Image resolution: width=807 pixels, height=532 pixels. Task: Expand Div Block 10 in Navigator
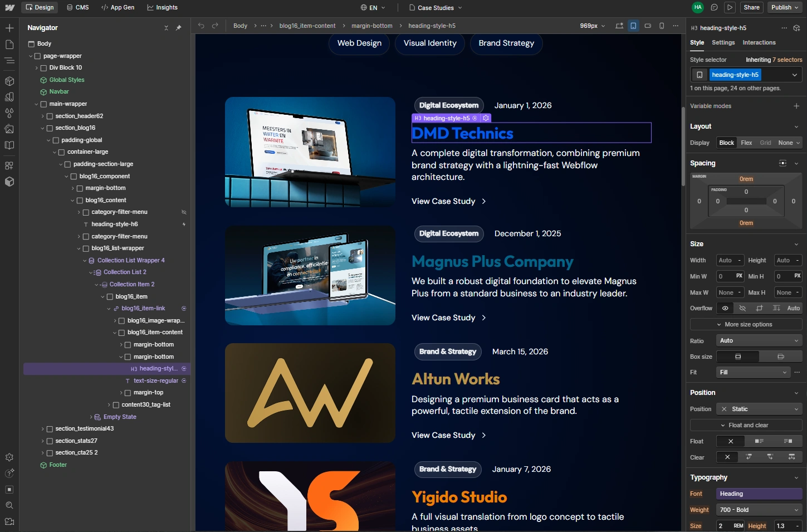37,68
